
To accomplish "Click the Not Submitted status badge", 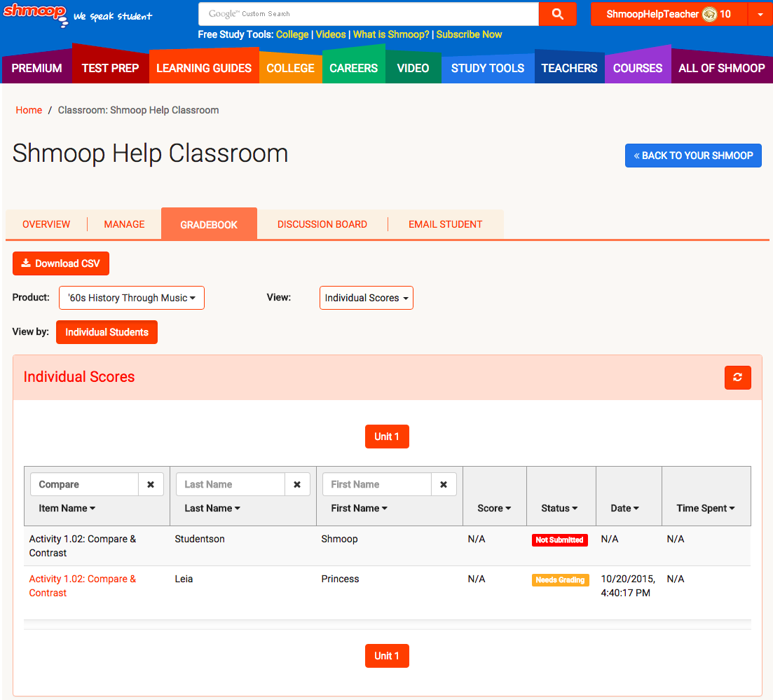I will [559, 540].
